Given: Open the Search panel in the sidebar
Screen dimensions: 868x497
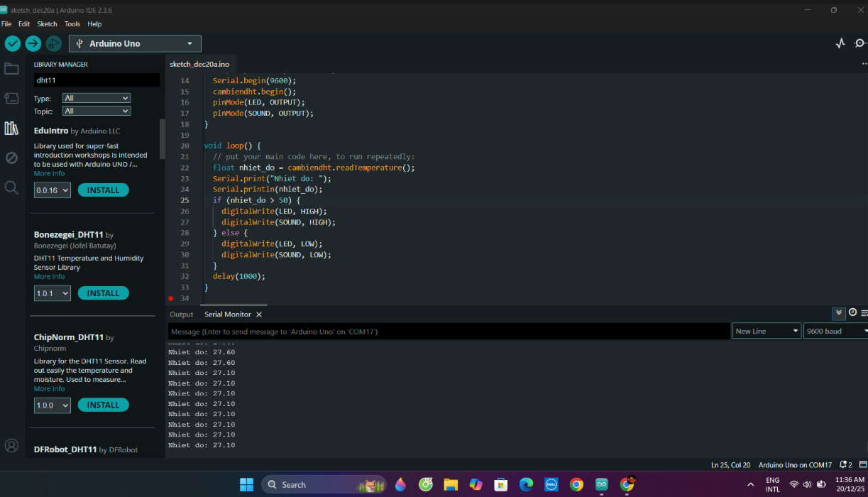Looking at the screenshot, I should pyautogui.click(x=11, y=187).
